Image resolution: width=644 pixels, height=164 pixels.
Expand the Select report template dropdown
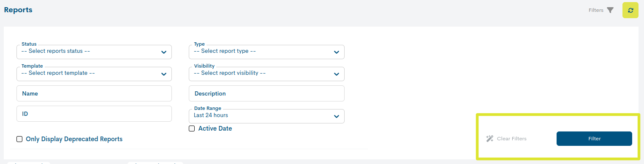pos(94,74)
